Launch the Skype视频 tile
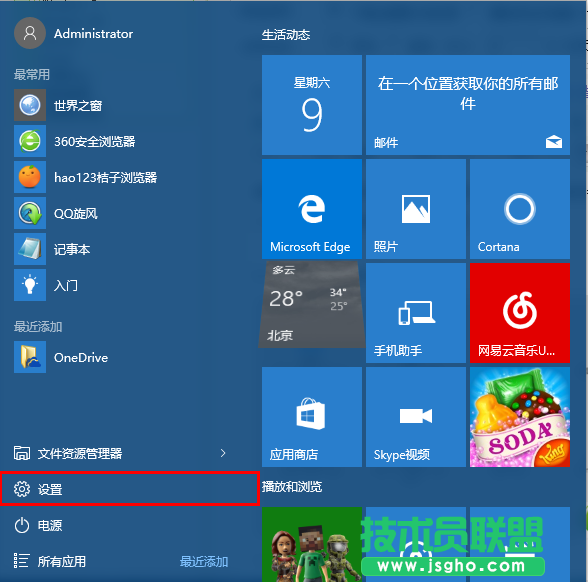This screenshot has height=582, width=588. click(x=416, y=417)
